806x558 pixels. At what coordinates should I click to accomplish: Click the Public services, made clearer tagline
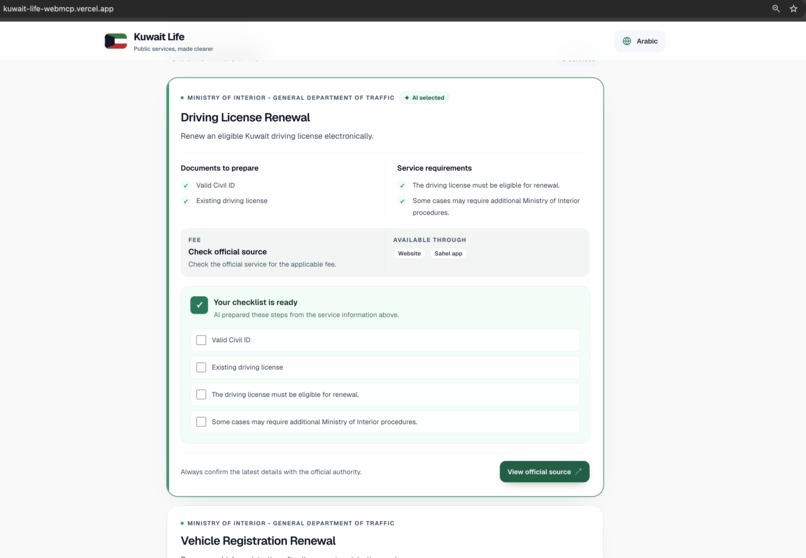click(x=173, y=49)
